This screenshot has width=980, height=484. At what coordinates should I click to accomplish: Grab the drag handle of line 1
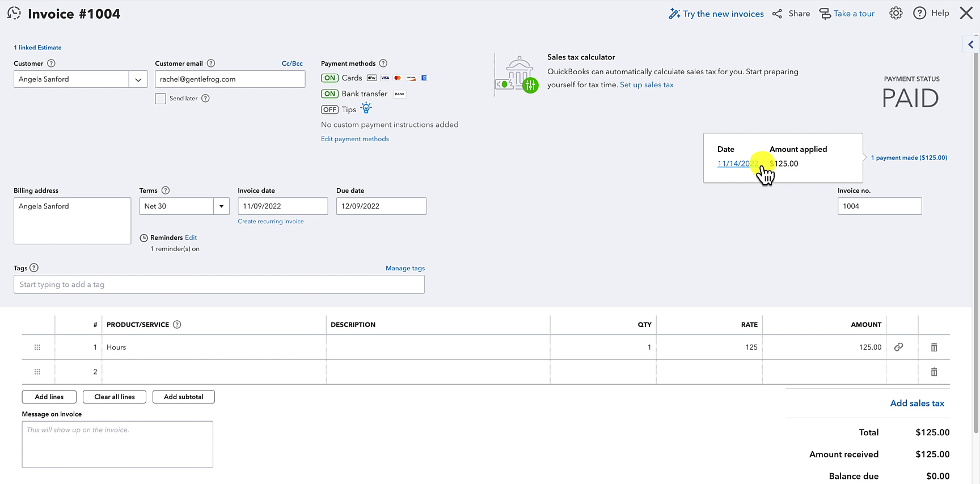pyautogui.click(x=37, y=347)
